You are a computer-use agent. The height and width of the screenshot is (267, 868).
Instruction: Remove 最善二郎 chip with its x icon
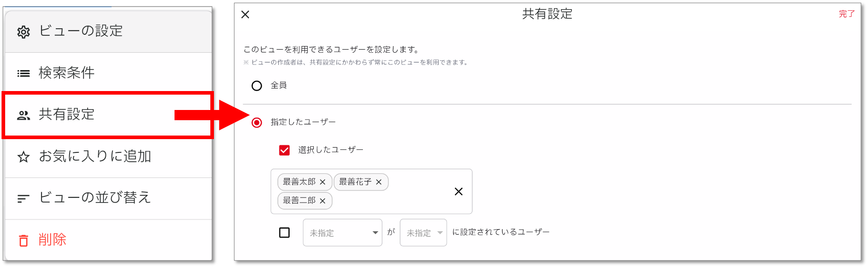tap(322, 201)
